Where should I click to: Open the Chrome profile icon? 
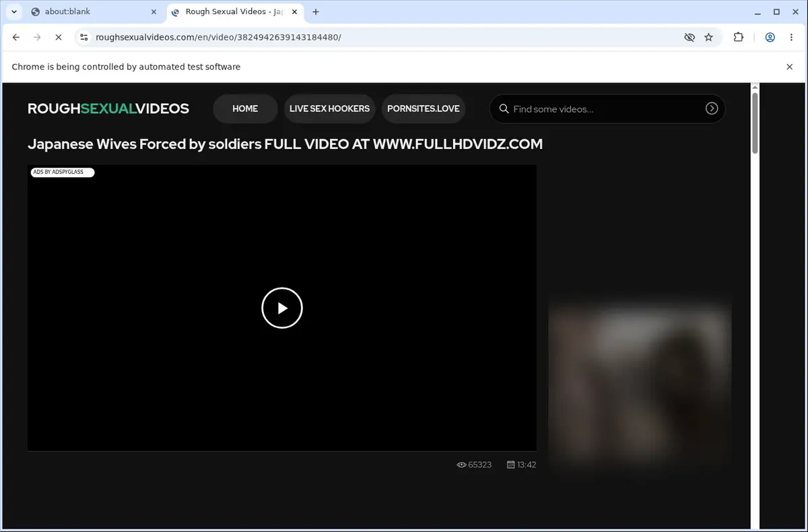click(770, 38)
